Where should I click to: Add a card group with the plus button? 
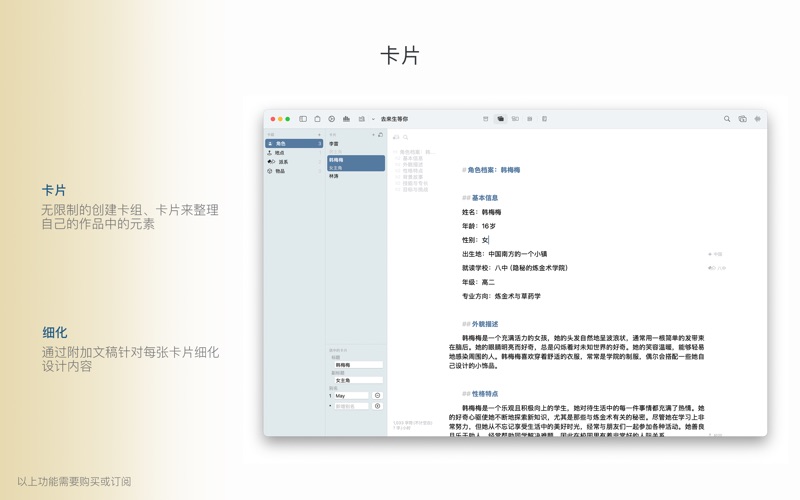tap(319, 135)
